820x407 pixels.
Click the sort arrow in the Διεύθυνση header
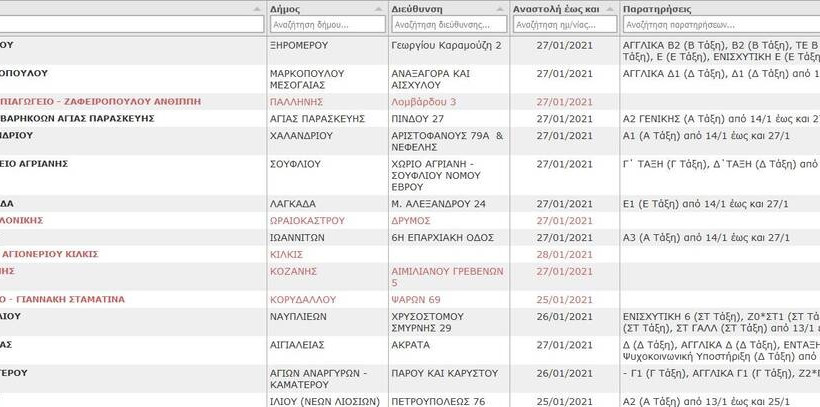[498, 8]
